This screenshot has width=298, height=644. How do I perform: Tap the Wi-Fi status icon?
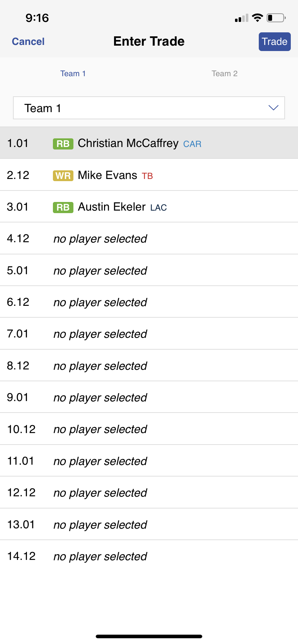(x=257, y=18)
